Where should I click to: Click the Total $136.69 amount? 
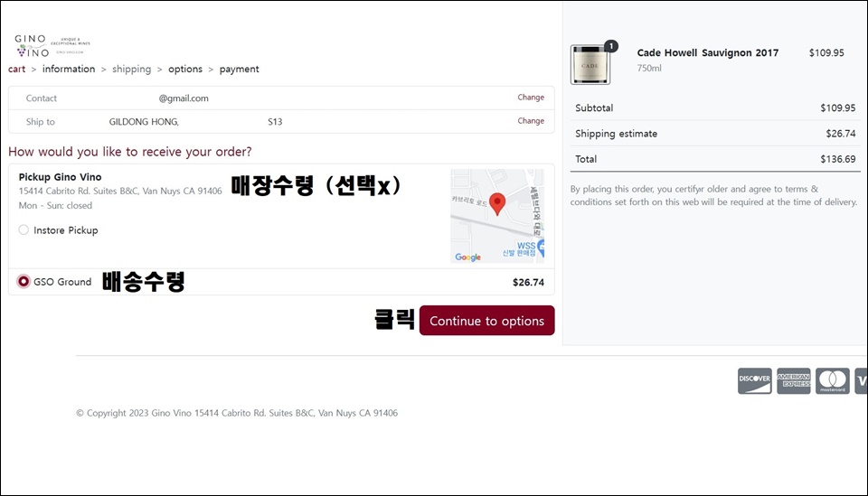pos(837,159)
